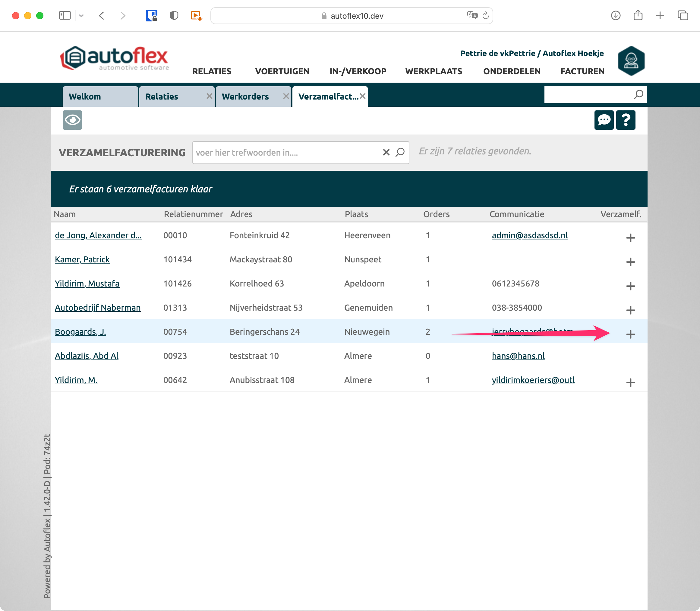Screen dimensions: 700x611
Task: Open the WERKPLAATS menu
Action: (x=433, y=71)
